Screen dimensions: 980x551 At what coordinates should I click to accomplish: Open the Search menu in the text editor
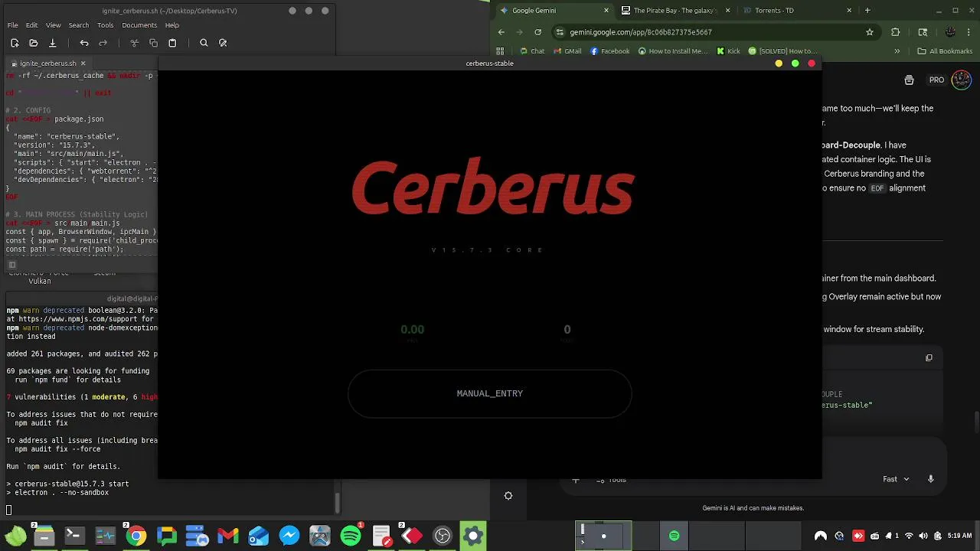pyautogui.click(x=79, y=25)
